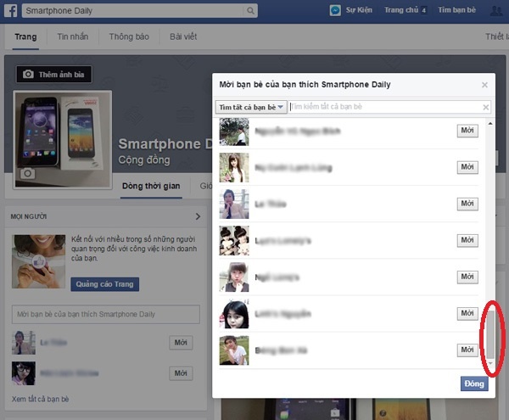Viewport: 509px width, 420px height.
Task: Expand the Mọi Người panel chevron
Action: point(198,216)
